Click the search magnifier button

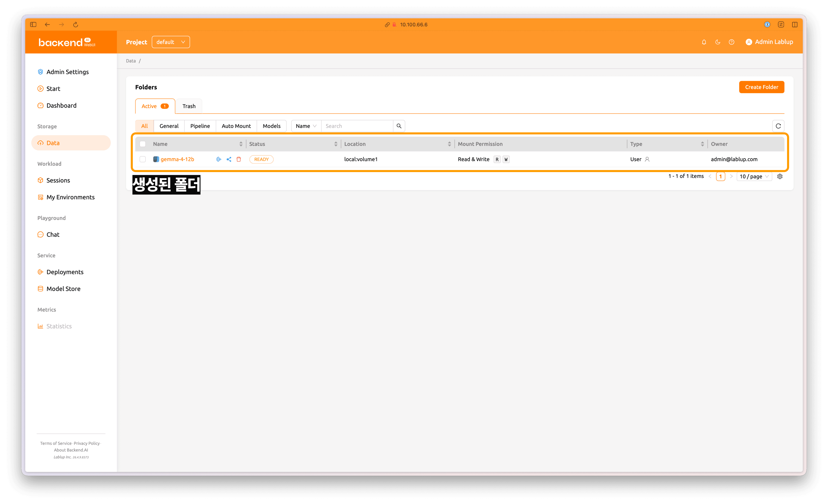tap(399, 126)
